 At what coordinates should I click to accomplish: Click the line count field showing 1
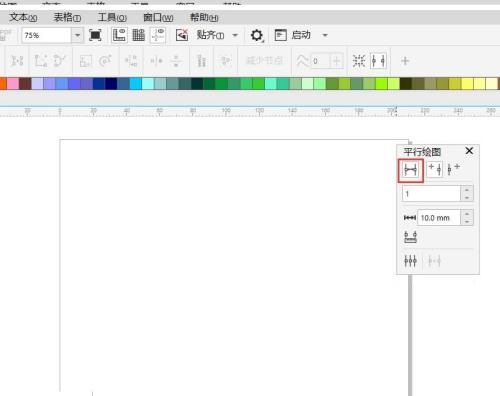432,193
